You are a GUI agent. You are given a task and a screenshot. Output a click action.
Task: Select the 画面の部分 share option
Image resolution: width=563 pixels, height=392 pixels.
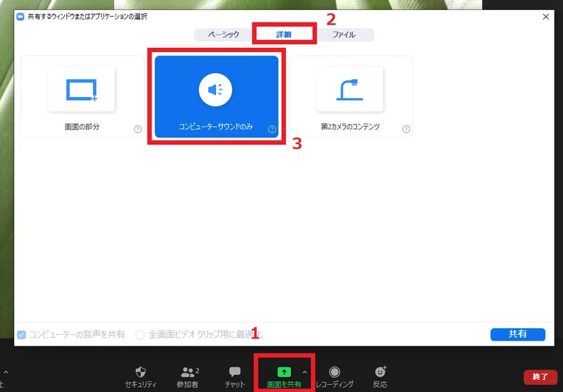82,97
